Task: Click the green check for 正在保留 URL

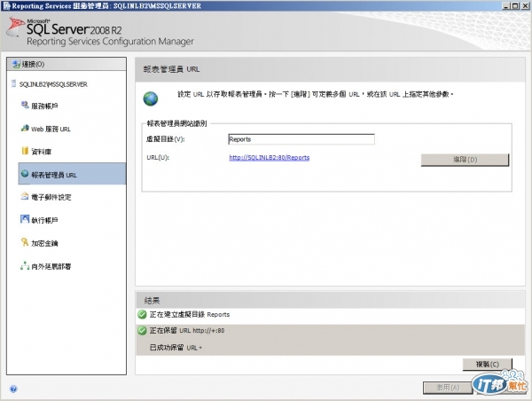Action: tap(142, 330)
